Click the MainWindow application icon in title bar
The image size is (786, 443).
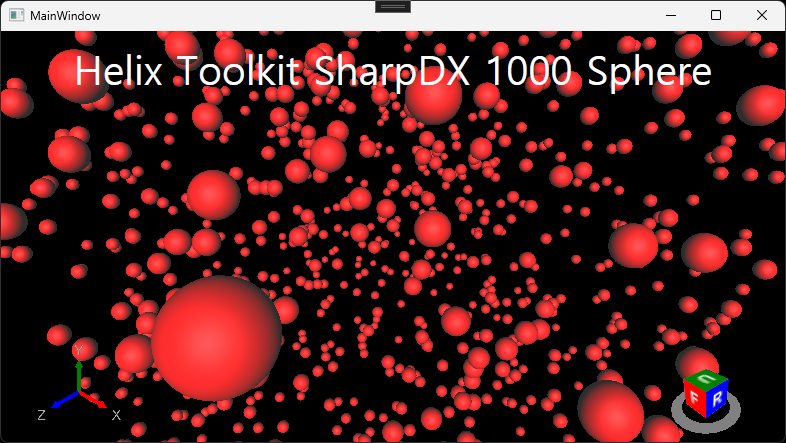[x=17, y=16]
